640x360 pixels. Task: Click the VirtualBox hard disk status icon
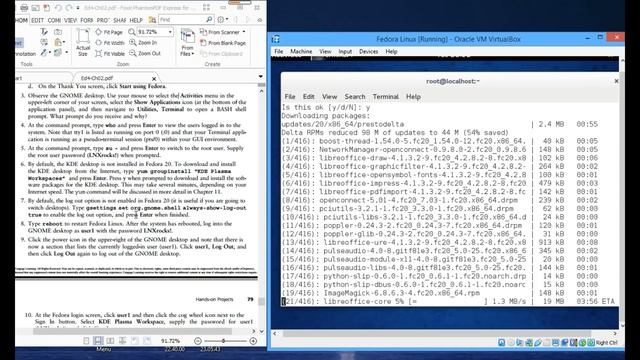tap(502, 342)
